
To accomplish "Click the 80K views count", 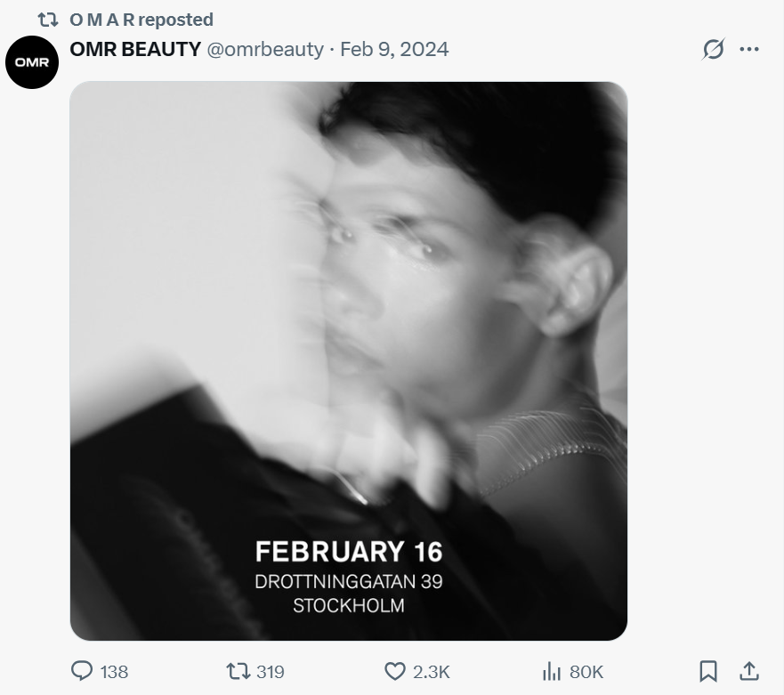I will click(x=586, y=672).
